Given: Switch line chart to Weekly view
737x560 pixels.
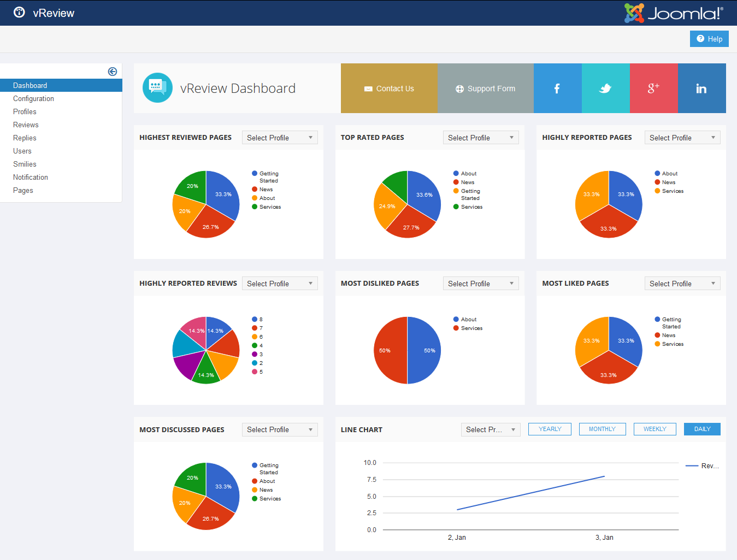Looking at the screenshot, I should click(655, 429).
